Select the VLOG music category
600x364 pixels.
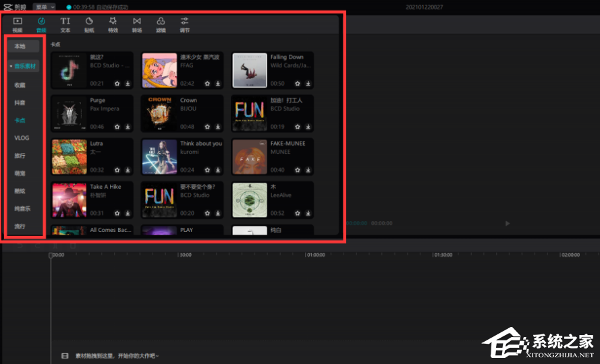tap(22, 138)
